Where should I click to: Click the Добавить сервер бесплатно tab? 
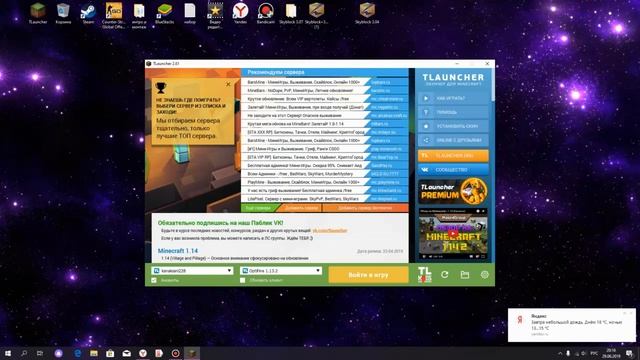pos(365,208)
